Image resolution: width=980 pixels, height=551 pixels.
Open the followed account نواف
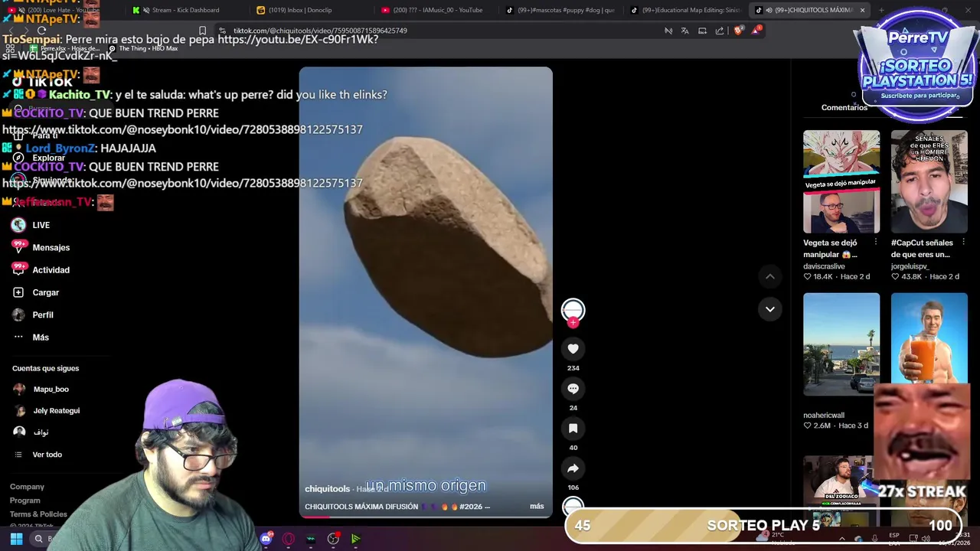click(x=31, y=432)
